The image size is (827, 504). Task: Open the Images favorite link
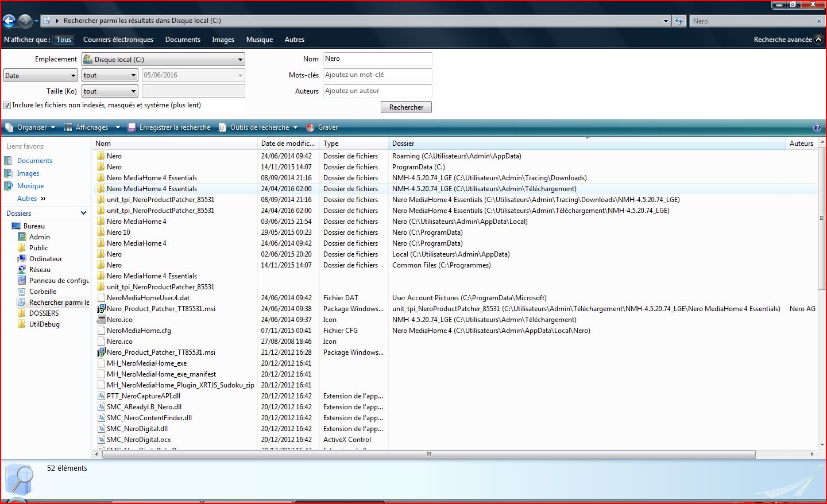pyautogui.click(x=28, y=173)
